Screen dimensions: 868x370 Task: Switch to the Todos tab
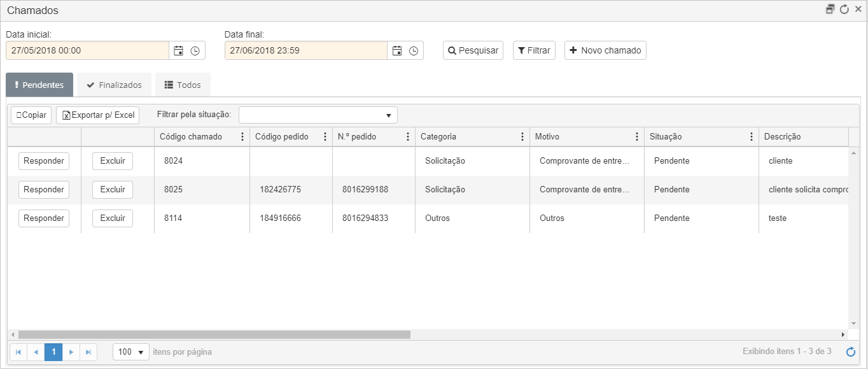click(183, 85)
